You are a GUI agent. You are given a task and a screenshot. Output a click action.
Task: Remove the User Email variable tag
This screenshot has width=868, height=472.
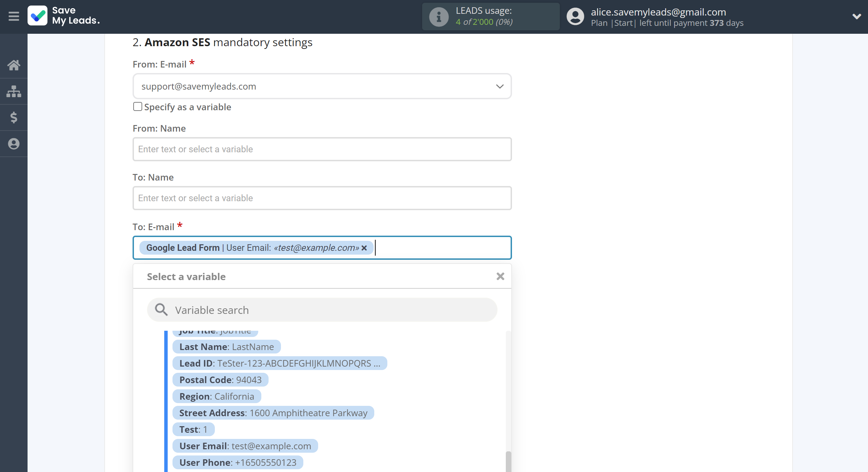click(x=364, y=248)
